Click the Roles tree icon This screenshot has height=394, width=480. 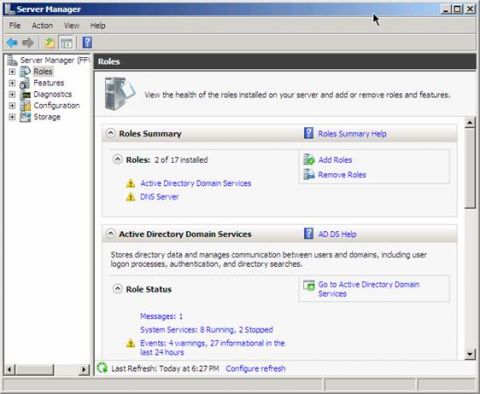[25, 71]
